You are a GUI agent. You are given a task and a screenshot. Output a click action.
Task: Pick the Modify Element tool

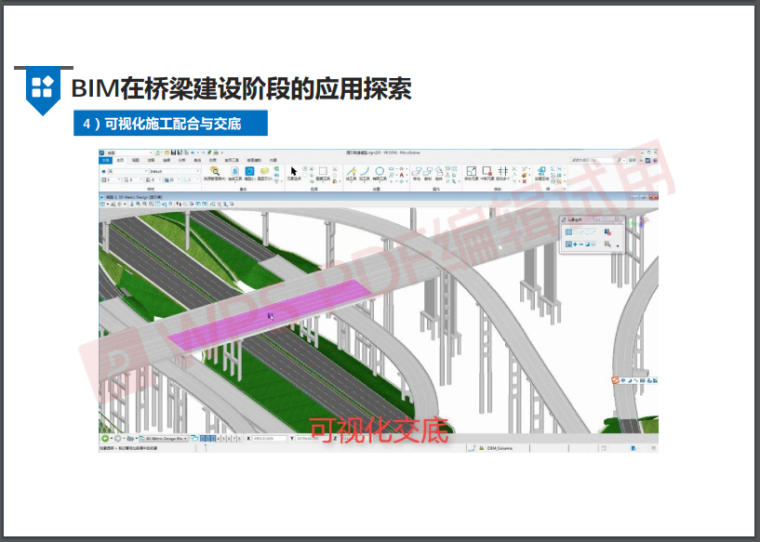point(470,172)
